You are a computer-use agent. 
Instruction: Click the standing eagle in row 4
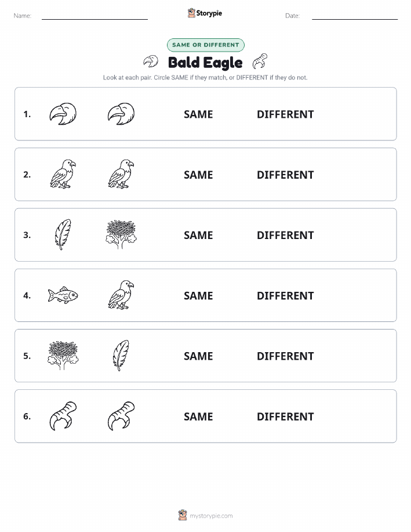(121, 295)
